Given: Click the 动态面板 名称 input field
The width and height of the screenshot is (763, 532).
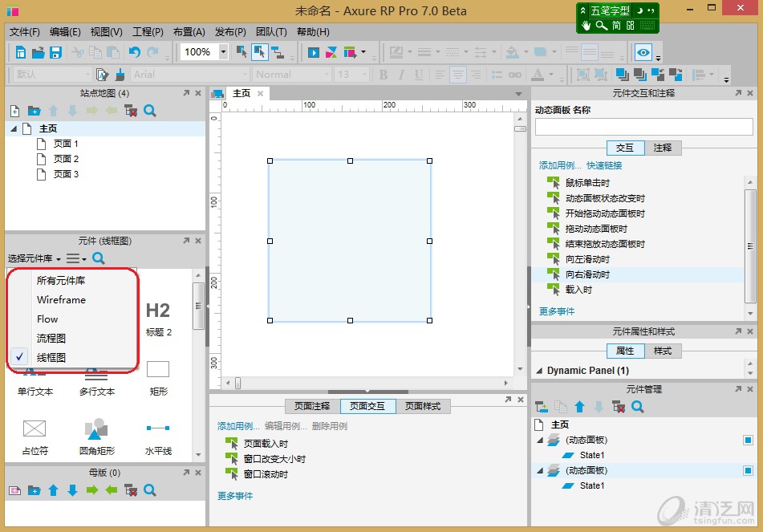Looking at the screenshot, I should coord(643,127).
